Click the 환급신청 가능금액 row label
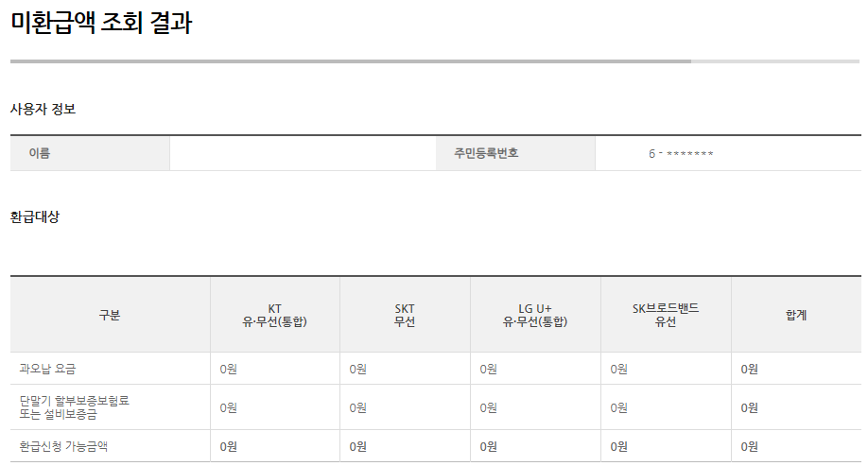Image resolution: width=868 pixels, height=466 pixels. [x=63, y=446]
